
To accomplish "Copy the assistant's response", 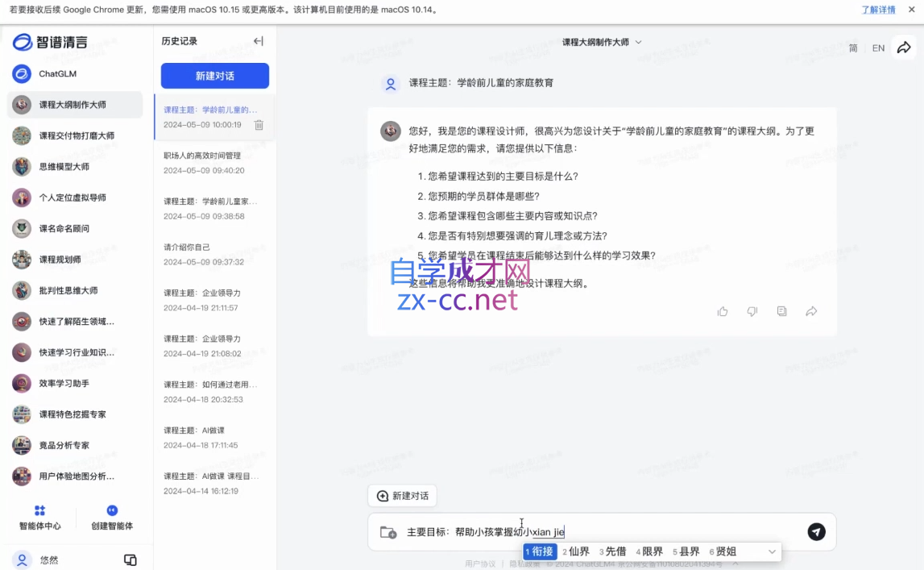I will coord(781,311).
